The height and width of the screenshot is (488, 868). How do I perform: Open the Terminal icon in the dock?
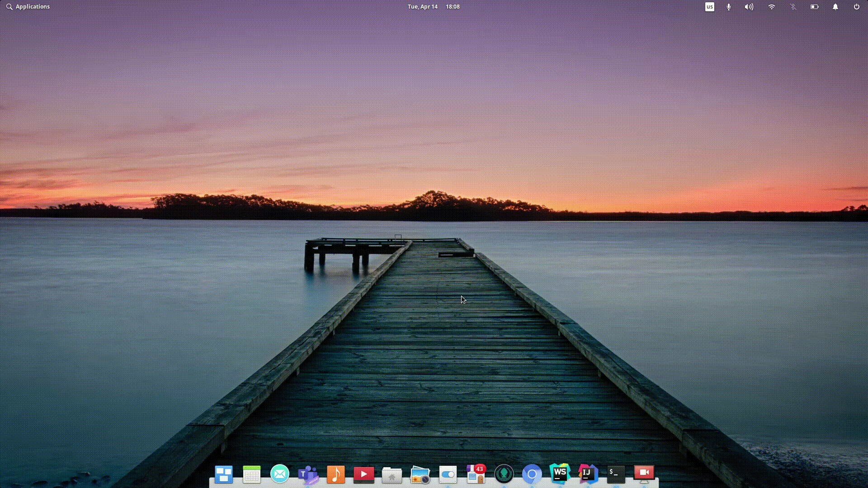coord(616,474)
